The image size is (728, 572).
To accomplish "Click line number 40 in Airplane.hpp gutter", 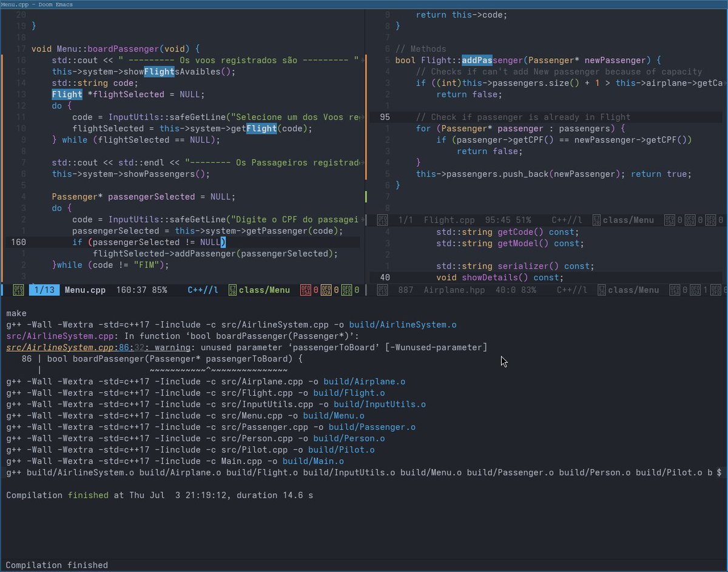I will [x=385, y=278].
